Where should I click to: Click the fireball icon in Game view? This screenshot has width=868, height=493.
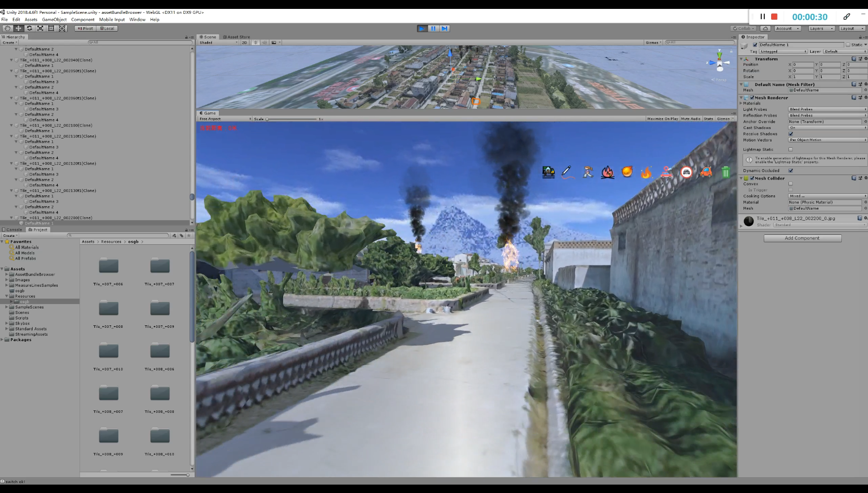(627, 172)
